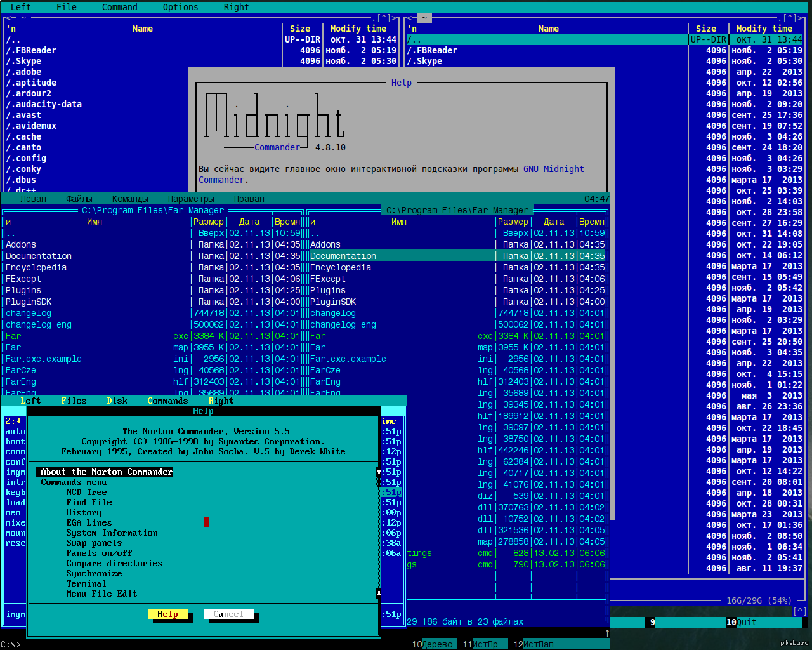This screenshot has height=650, width=812.
Task: Click the ~ path label of Midnight Commander right panel
Action: click(424, 18)
